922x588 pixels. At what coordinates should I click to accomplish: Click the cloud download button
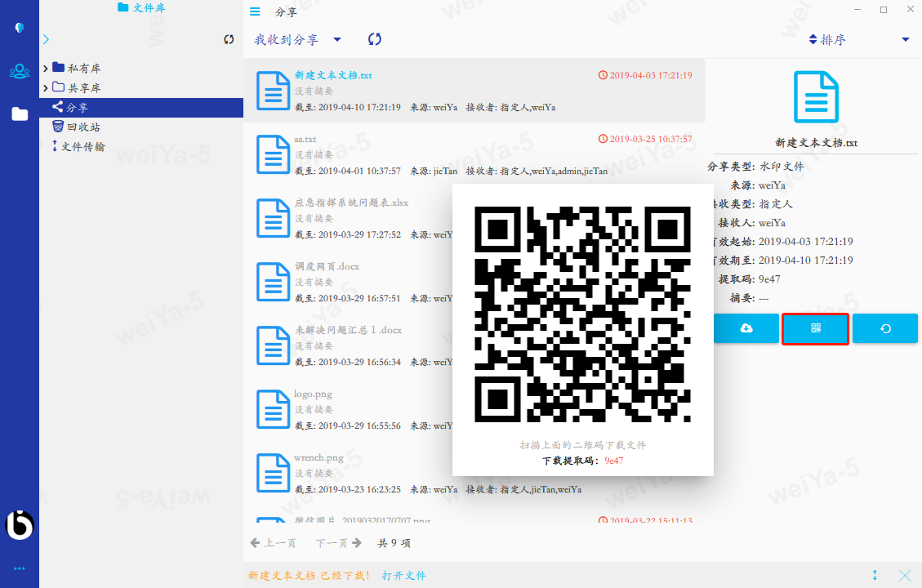[x=746, y=328]
